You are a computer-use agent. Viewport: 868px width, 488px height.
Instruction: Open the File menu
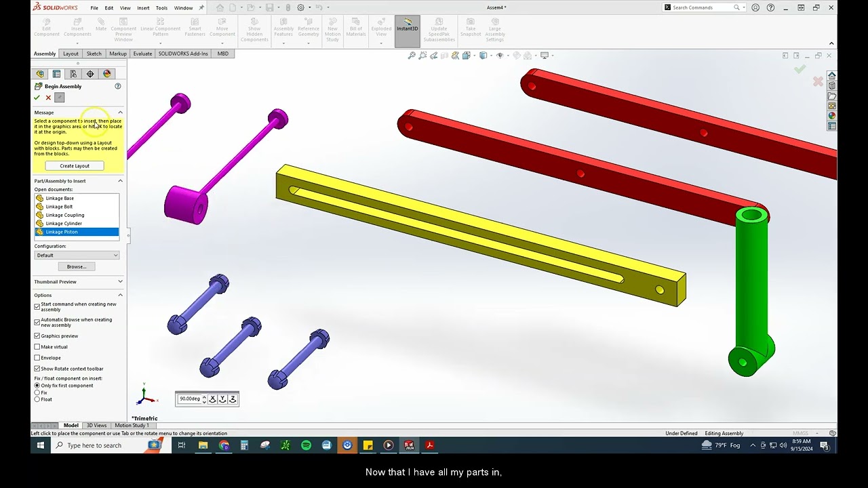click(94, 8)
